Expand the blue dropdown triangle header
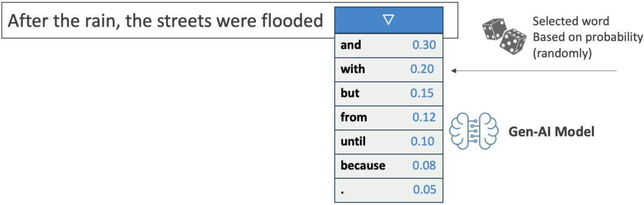 [x=389, y=20]
